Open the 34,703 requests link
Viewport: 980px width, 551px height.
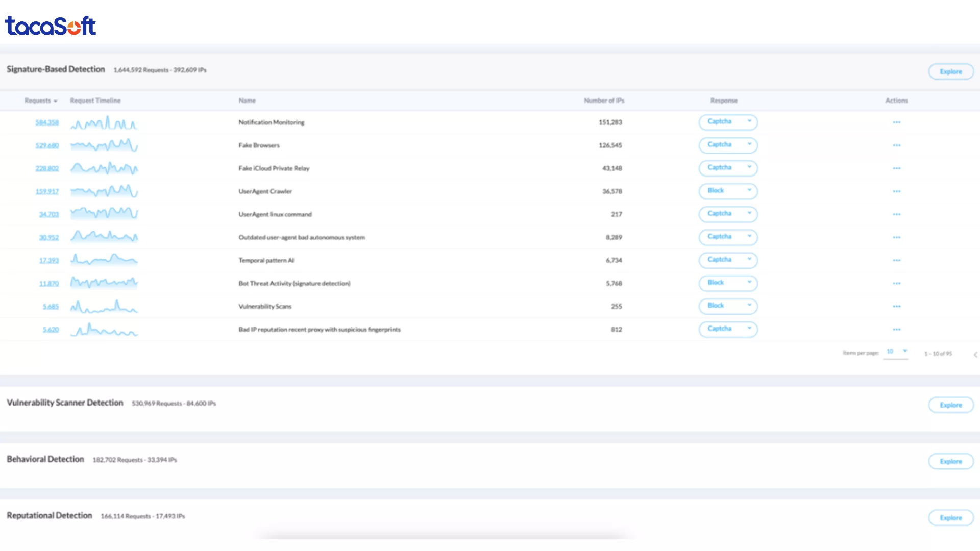(49, 214)
